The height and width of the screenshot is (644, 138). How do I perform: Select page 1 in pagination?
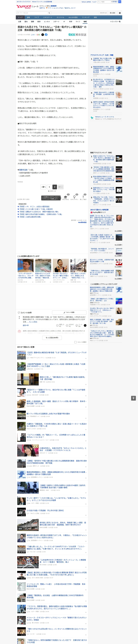49,187
